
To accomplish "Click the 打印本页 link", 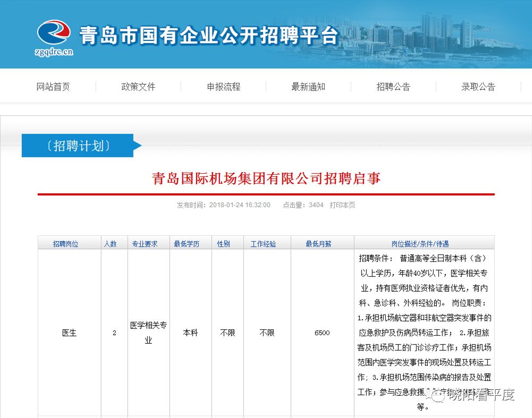I will coord(342,205).
